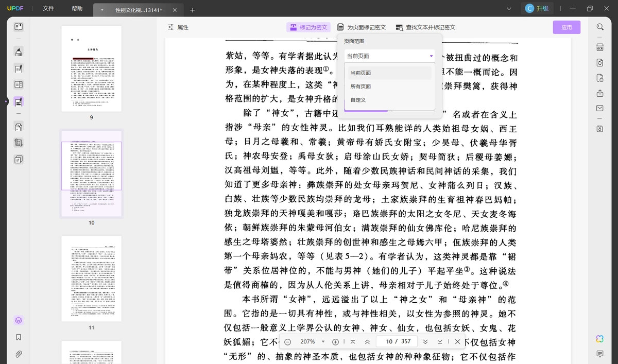Image resolution: width=618 pixels, height=364 pixels.
Task: Open the tab list chevron in title bar
Action: tap(509, 9)
